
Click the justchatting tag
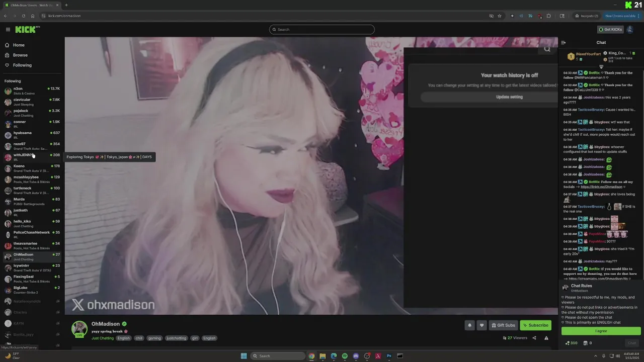coord(176,338)
